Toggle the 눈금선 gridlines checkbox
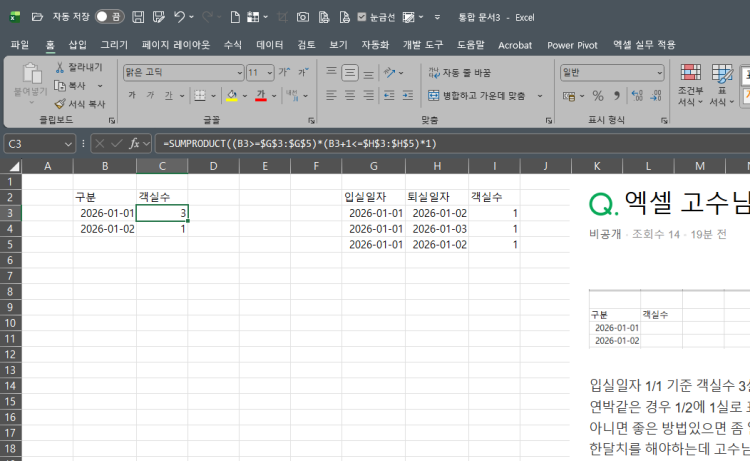This screenshot has width=750, height=461. [x=362, y=17]
